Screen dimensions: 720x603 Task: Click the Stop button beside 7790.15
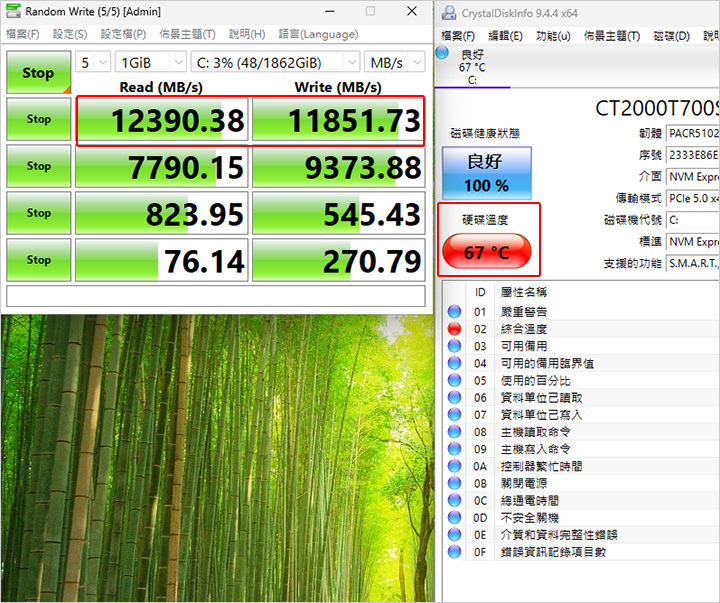coord(39,166)
